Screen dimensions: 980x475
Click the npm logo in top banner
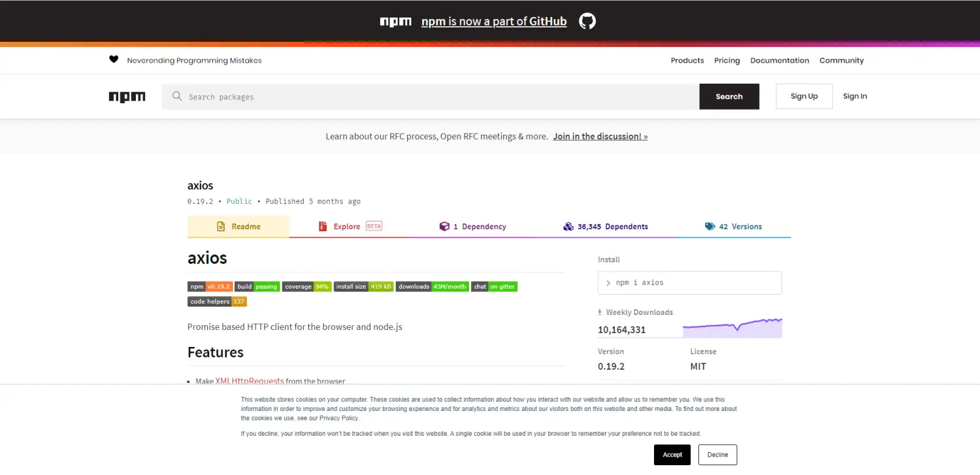(x=396, y=22)
